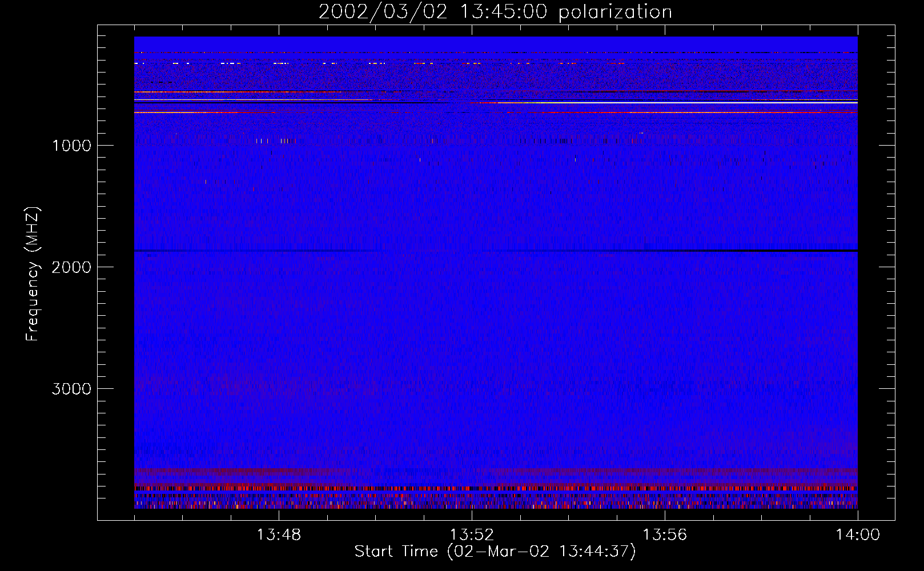Click the 13:48 time tick label
Viewport: 924px width, 571px height.
279,535
